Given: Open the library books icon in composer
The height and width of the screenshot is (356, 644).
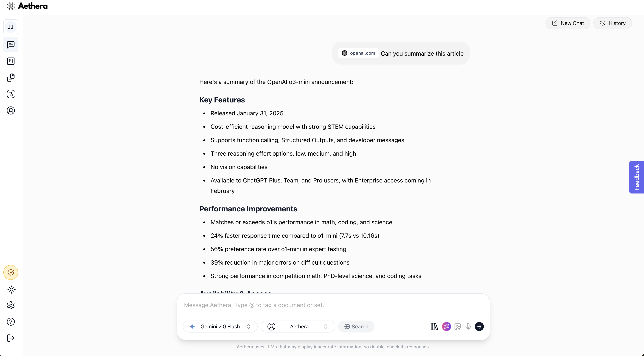Looking at the screenshot, I should click(x=434, y=327).
